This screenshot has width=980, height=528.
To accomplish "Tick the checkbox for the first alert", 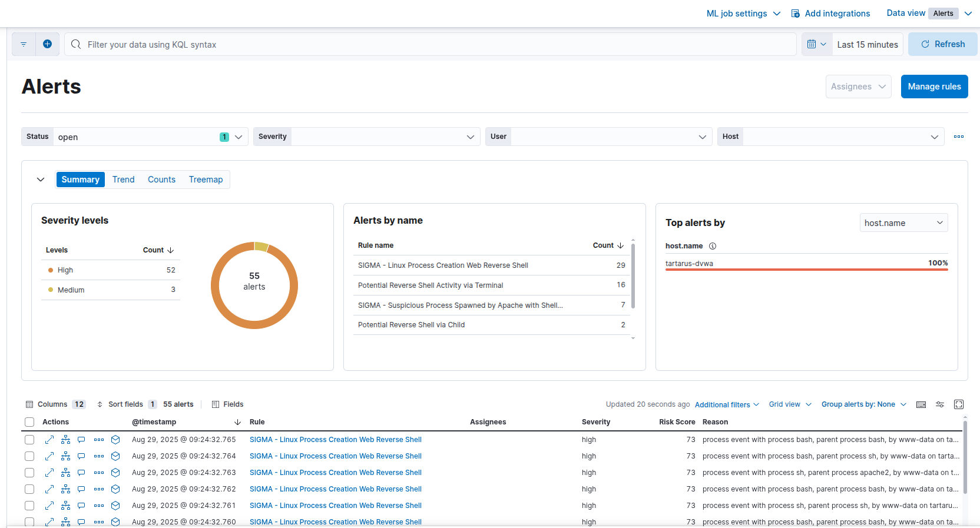I will pos(29,440).
